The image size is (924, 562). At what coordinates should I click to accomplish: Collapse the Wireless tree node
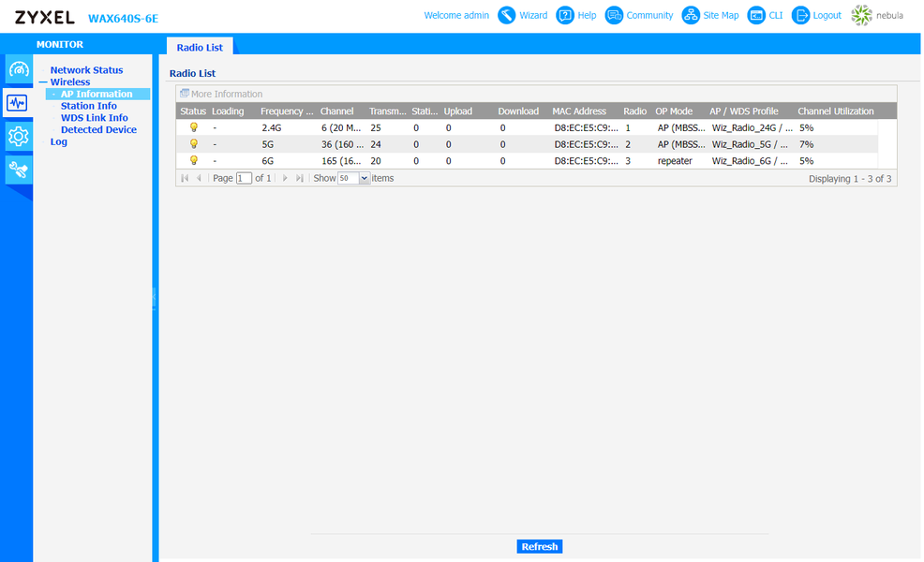[x=43, y=82]
